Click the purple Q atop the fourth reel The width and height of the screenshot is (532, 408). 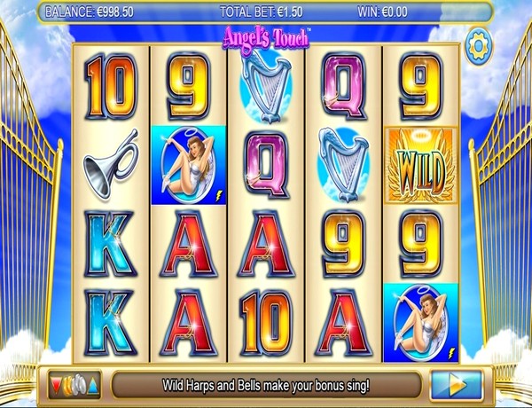[x=343, y=86]
